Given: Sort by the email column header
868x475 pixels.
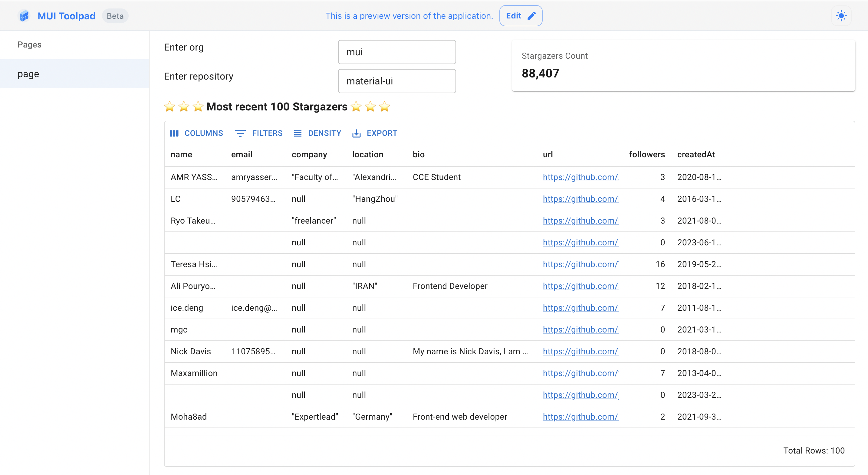Looking at the screenshot, I should click(x=242, y=155).
